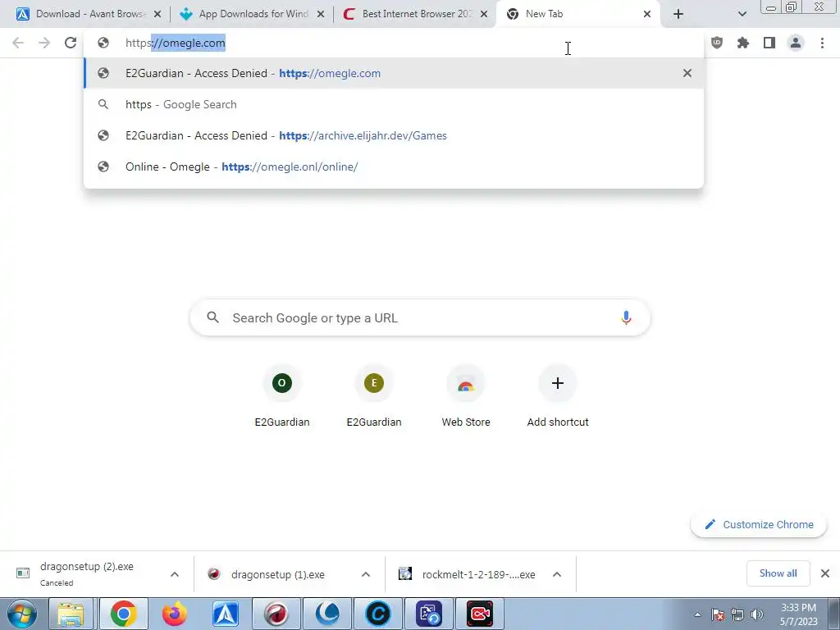The height and width of the screenshot is (630, 840).
Task: Open a new tab with plus button
Action: pyautogui.click(x=678, y=14)
